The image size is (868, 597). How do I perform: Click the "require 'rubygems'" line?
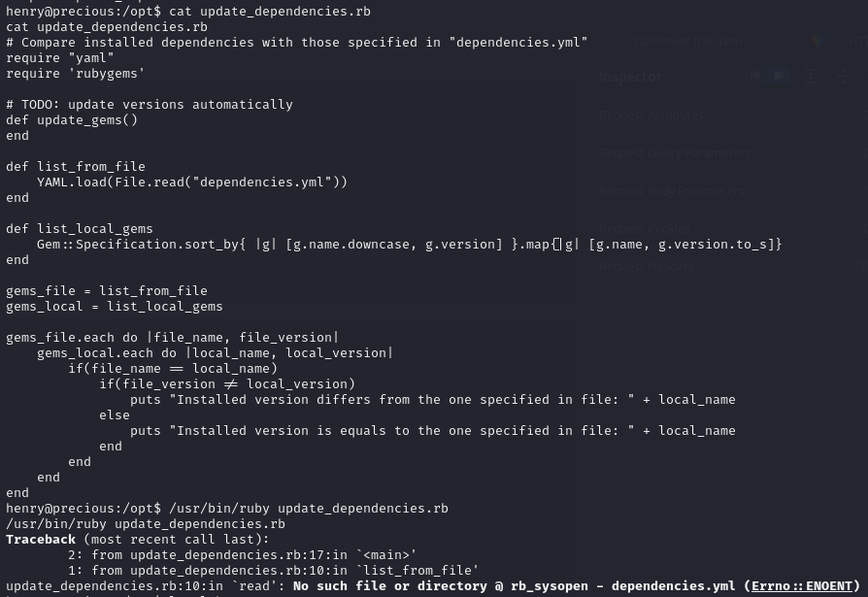[75, 73]
